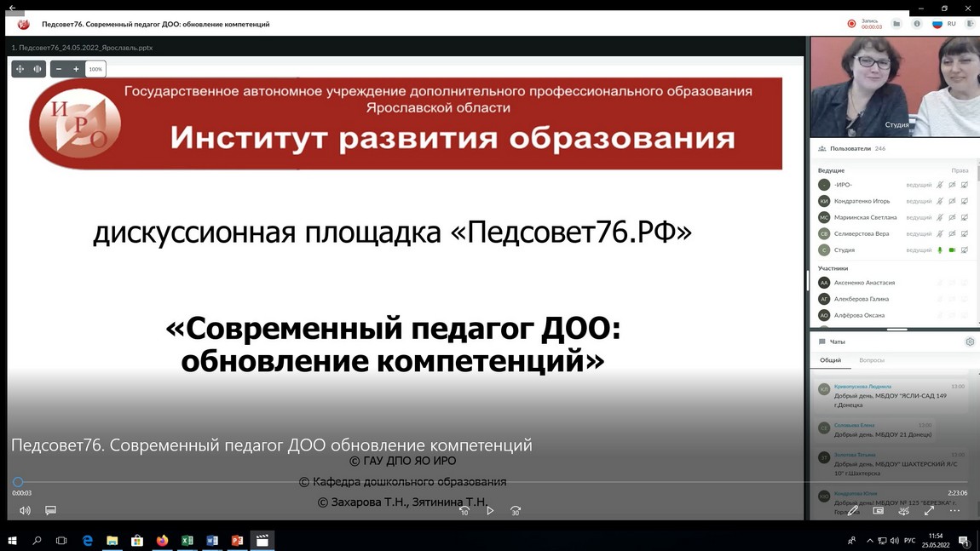Screen dimensions: 980x551
Task: Toggle microphone for -ИРО- presenter
Action: pyautogui.click(x=939, y=185)
